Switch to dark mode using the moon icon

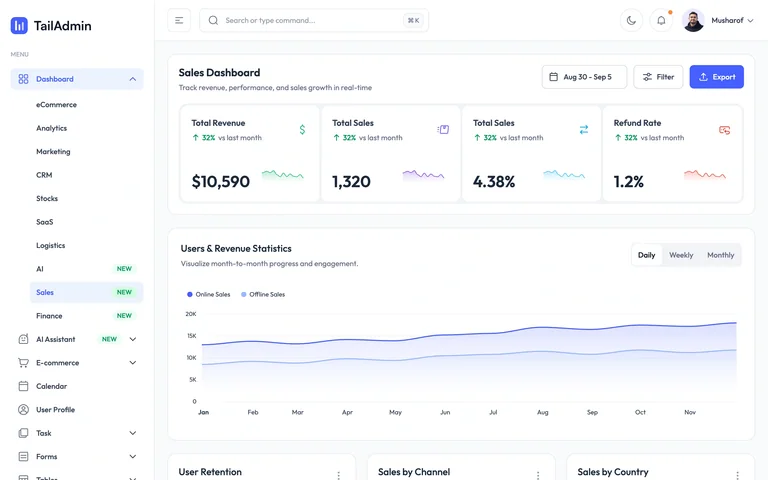[x=631, y=21]
